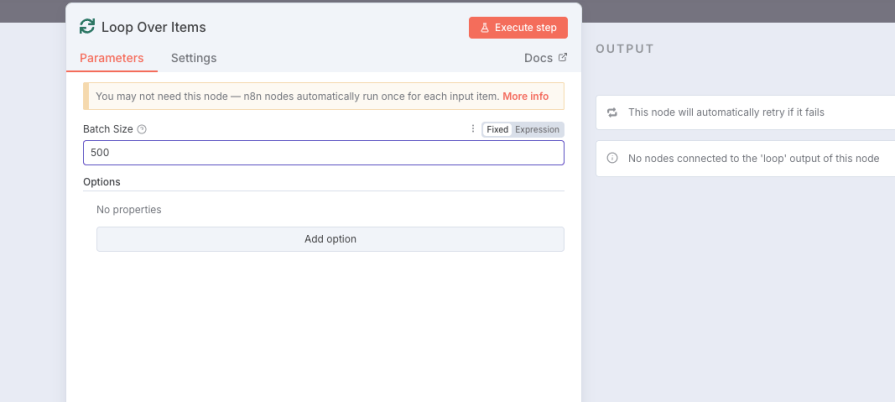Open the More info link
The width and height of the screenshot is (895, 402).
(525, 96)
